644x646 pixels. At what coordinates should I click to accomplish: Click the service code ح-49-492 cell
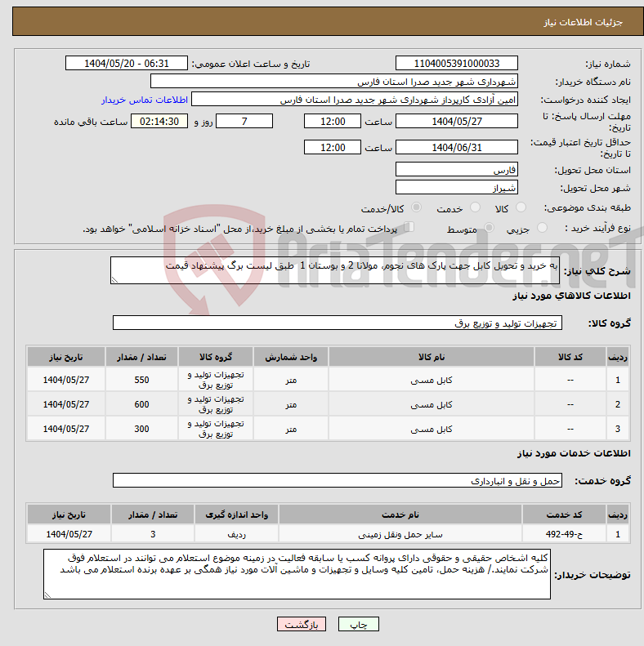pos(564,534)
